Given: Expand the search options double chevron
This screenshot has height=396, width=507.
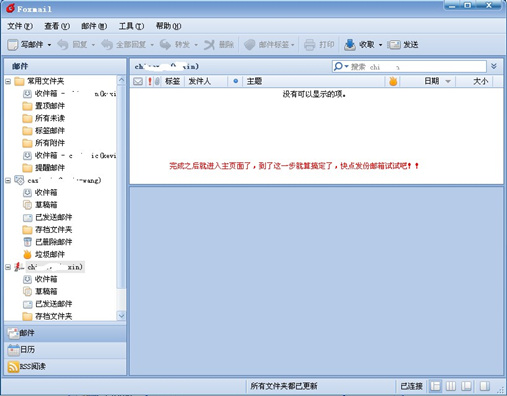Looking at the screenshot, I should click(494, 66).
